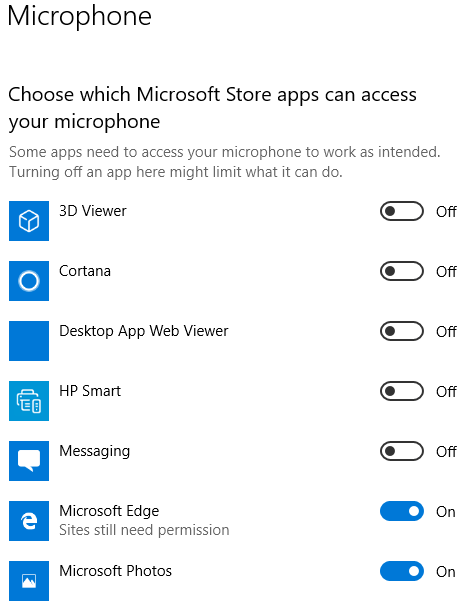Image resolution: width=468 pixels, height=606 pixels.
Task: Click the blank Desktop App Web Viewer icon
Action: tap(29, 341)
